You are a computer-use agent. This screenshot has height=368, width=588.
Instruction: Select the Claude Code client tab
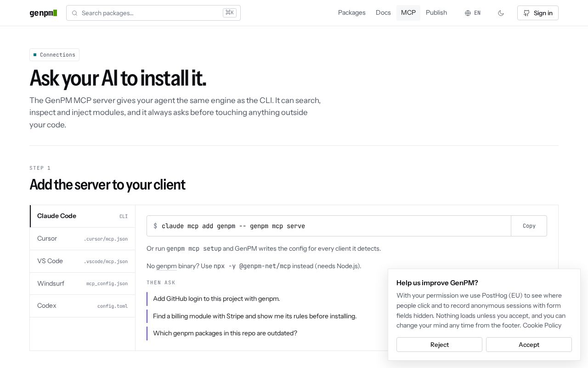click(x=83, y=216)
